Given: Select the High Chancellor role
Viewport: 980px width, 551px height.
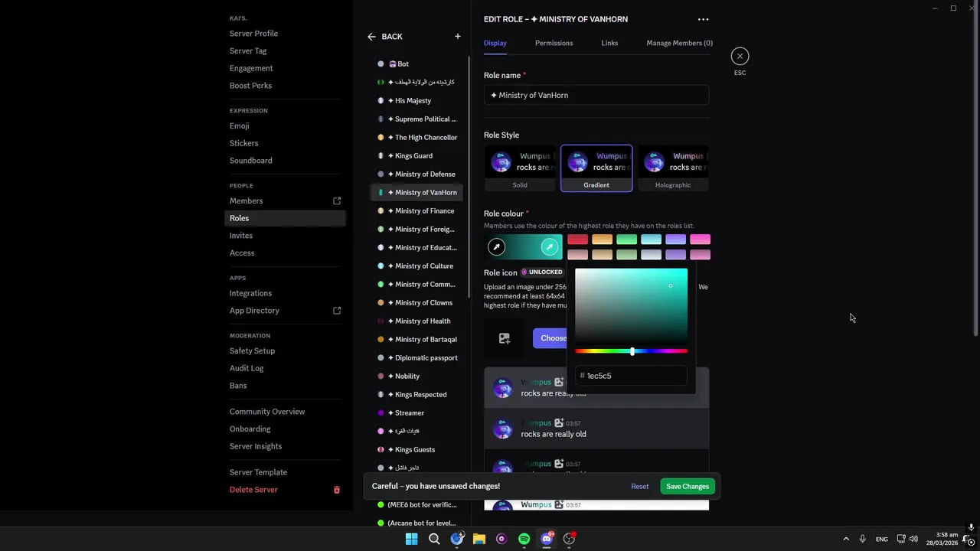Looking at the screenshot, I should coord(417,138).
